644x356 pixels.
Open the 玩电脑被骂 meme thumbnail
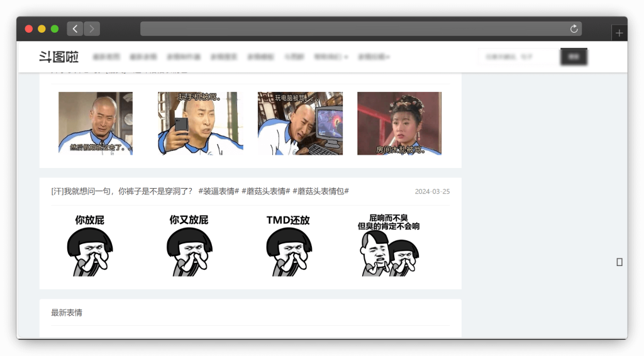click(300, 123)
